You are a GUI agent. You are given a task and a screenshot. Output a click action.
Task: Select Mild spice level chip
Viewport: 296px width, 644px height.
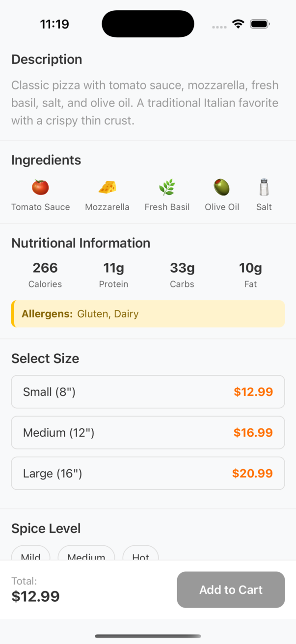point(31,553)
